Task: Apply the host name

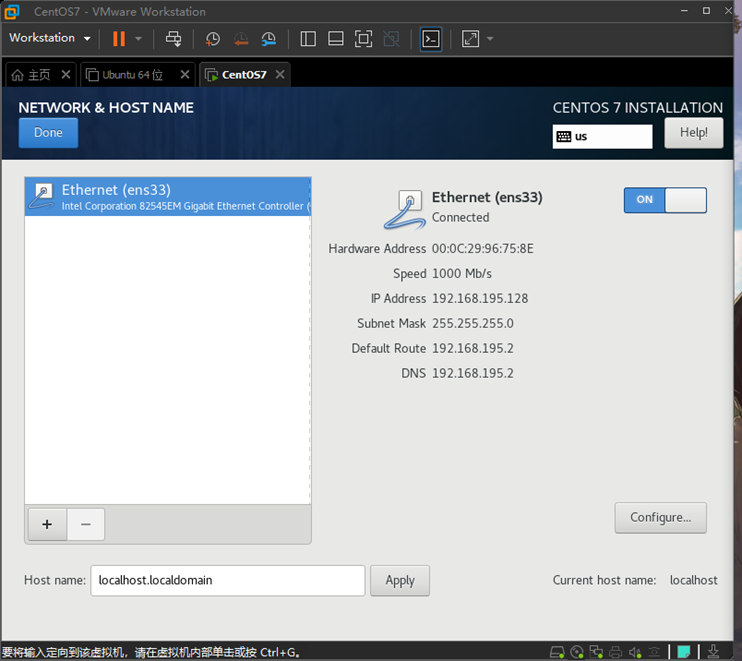Action: [400, 581]
